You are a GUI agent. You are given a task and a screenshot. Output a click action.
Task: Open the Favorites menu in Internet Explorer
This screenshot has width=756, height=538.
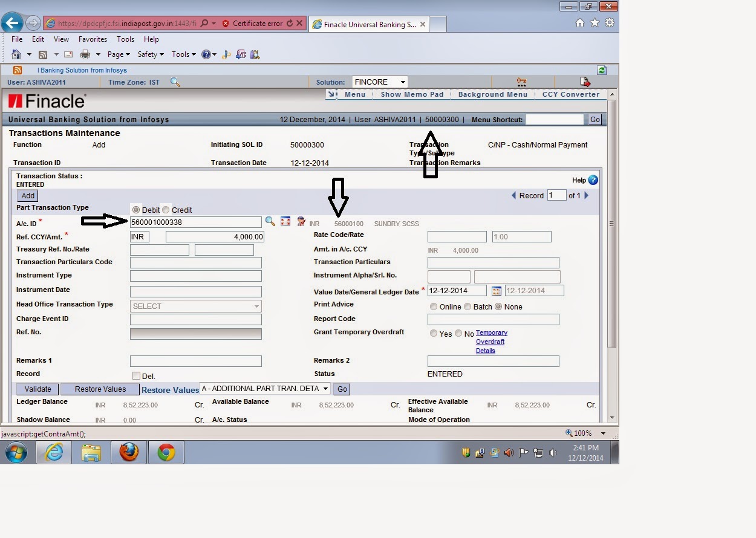pos(93,39)
